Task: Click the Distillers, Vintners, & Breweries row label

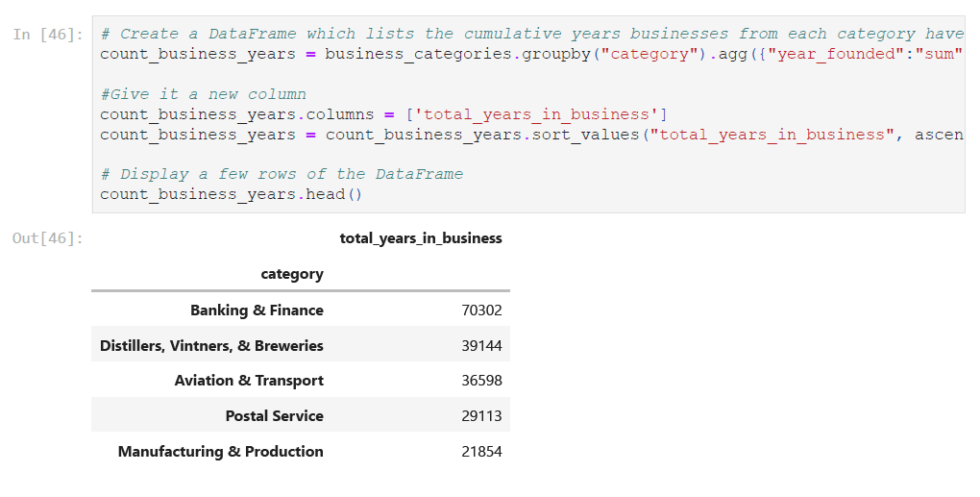Action: 212,346
